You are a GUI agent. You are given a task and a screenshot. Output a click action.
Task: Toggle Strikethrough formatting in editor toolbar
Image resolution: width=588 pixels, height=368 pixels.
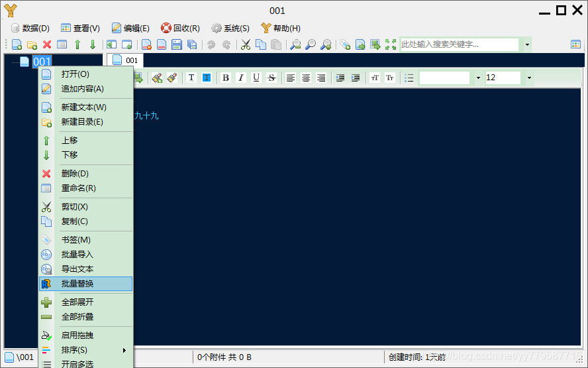pos(271,78)
